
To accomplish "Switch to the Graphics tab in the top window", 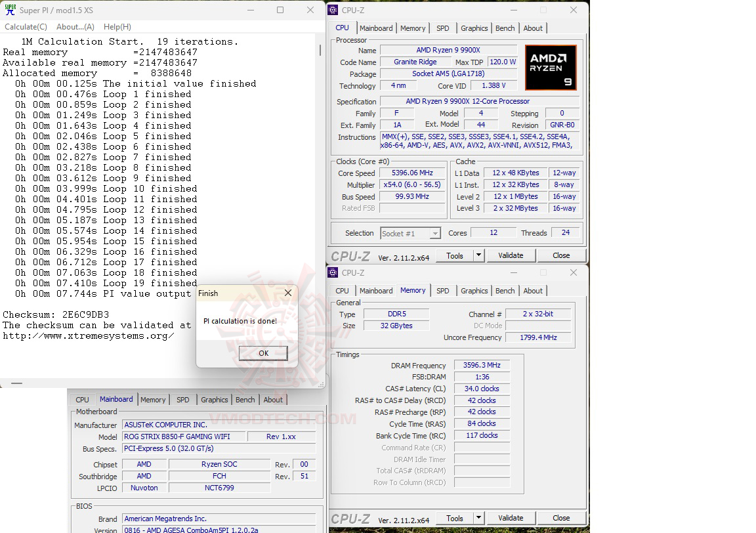I will 474,28.
